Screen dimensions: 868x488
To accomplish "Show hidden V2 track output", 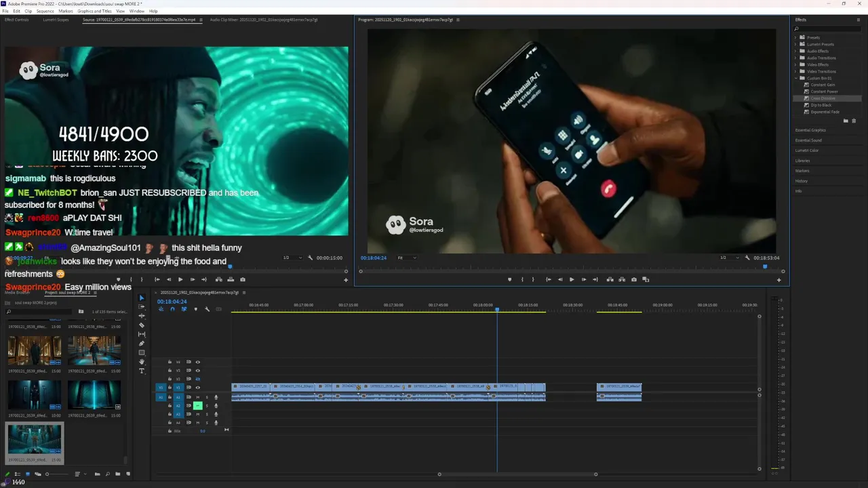I will click(x=198, y=379).
